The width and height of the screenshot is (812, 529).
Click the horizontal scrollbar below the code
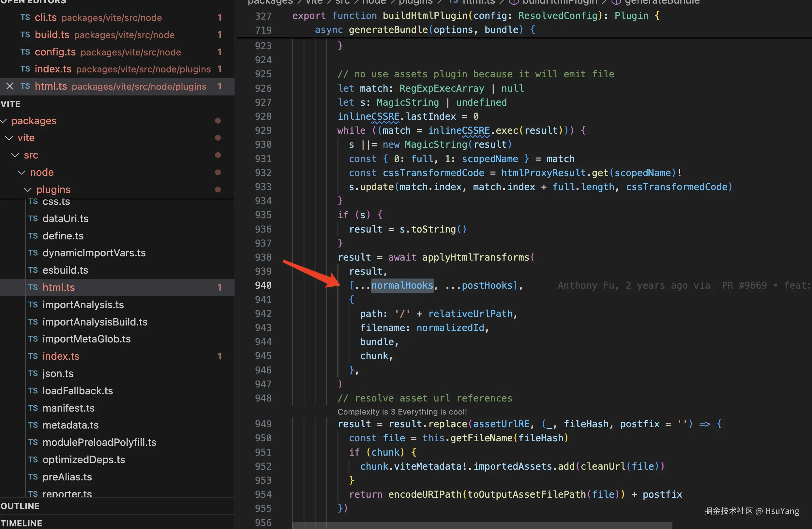(x=482, y=525)
